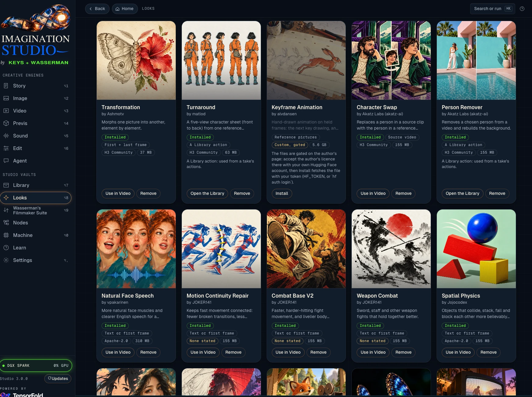Open Wasserman's Filmmaker Suite icon

click(x=6, y=210)
